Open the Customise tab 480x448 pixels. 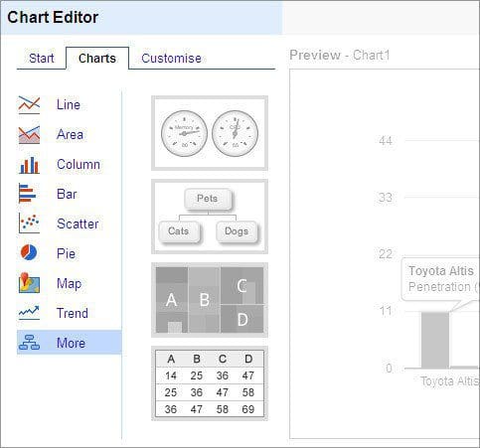pyautogui.click(x=171, y=59)
